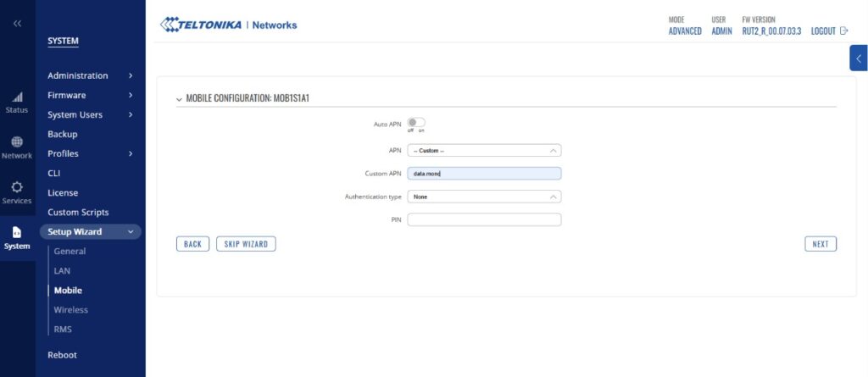Open the Authentication type dropdown
The image size is (868, 377).
point(484,197)
